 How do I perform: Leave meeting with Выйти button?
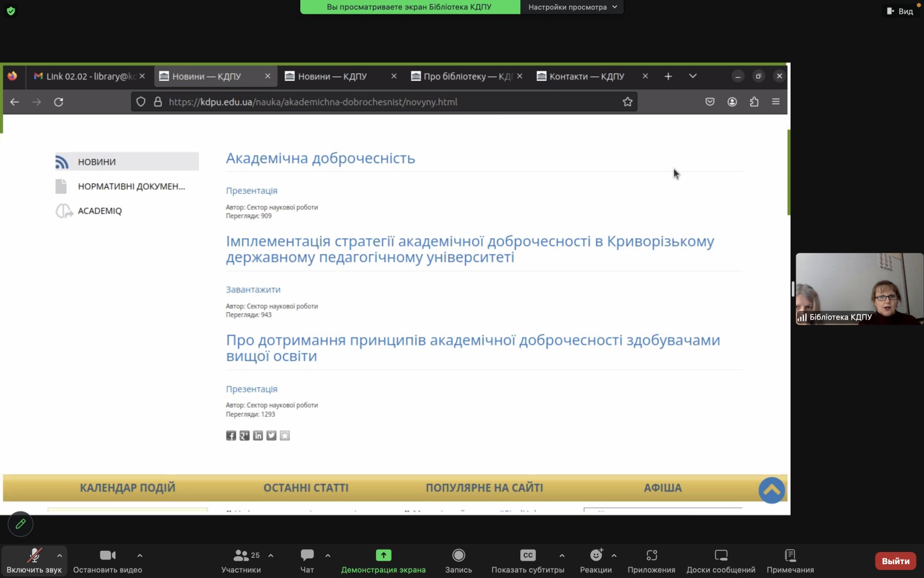click(x=896, y=561)
